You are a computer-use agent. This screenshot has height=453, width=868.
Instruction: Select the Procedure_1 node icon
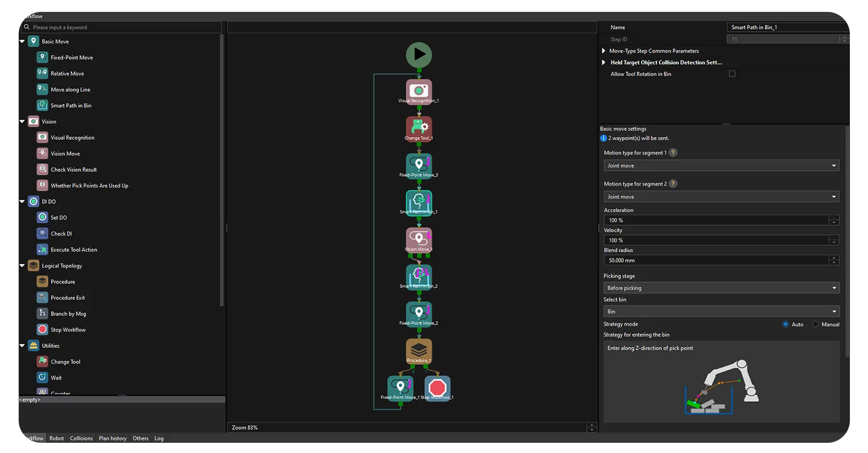click(419, 351)
